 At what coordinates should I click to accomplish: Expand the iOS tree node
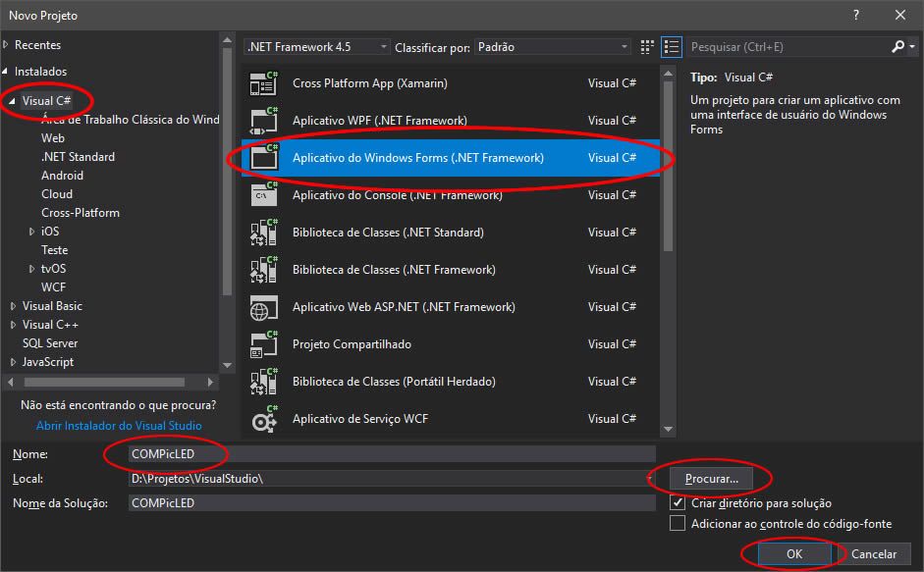click(31, 232)
